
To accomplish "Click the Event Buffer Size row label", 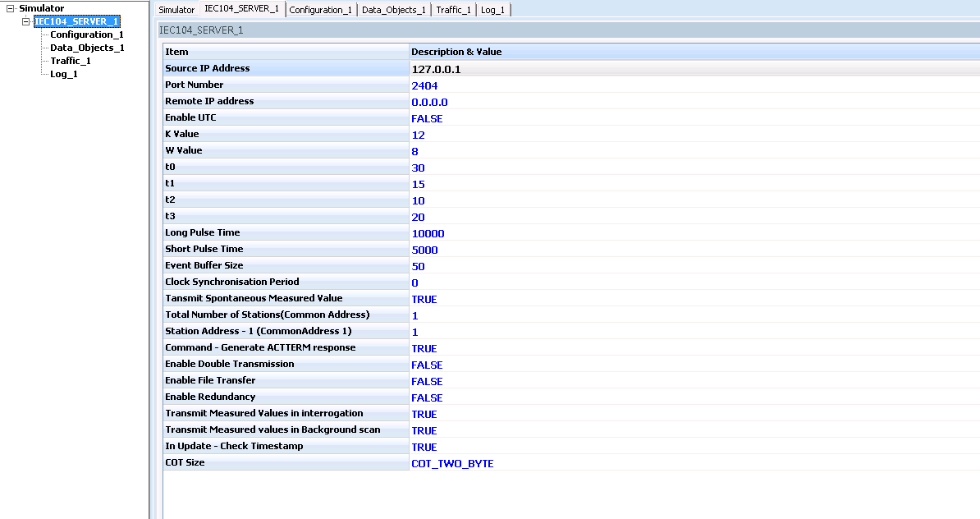I will [x=204, y=265].
